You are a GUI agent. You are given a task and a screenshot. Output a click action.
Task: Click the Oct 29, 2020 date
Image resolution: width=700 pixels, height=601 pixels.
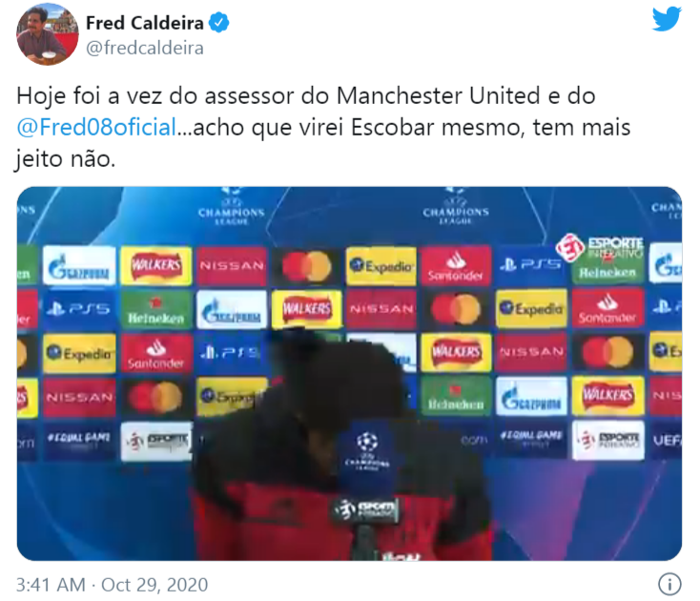[x=154, y=585]
